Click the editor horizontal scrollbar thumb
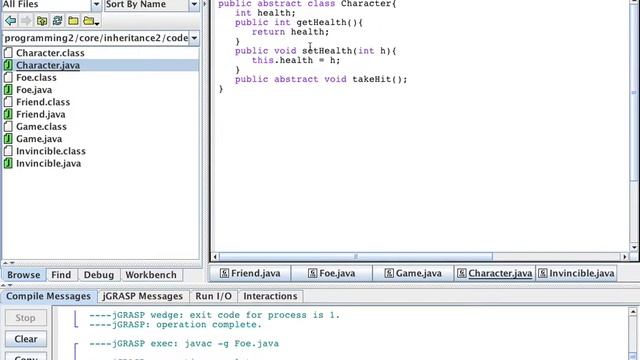 click(356, 257)
